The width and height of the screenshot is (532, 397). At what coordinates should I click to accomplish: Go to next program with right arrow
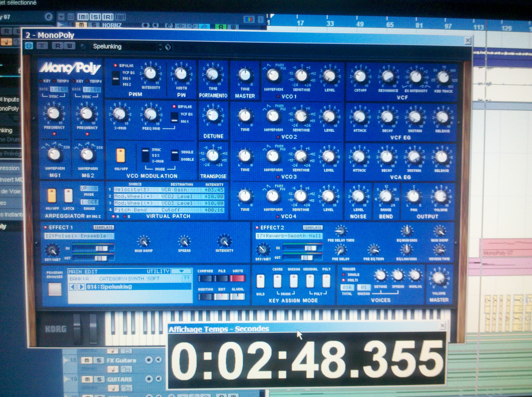[81, 287]
